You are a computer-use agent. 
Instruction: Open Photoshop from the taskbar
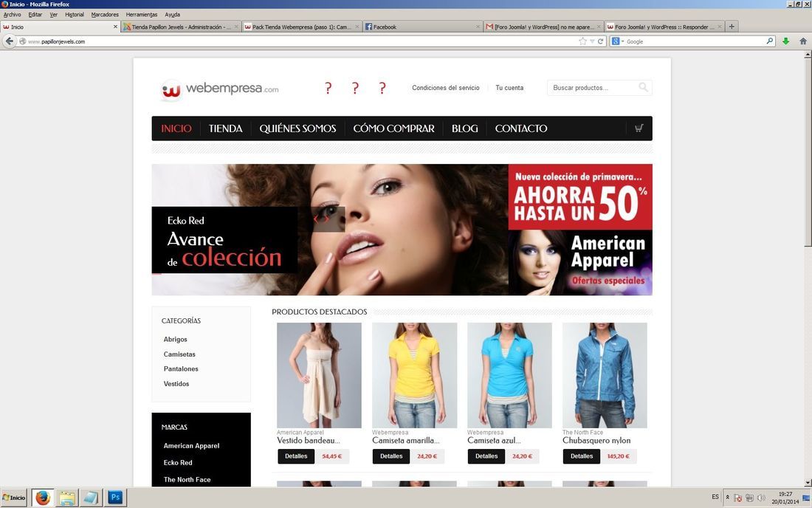pos(115,498)
